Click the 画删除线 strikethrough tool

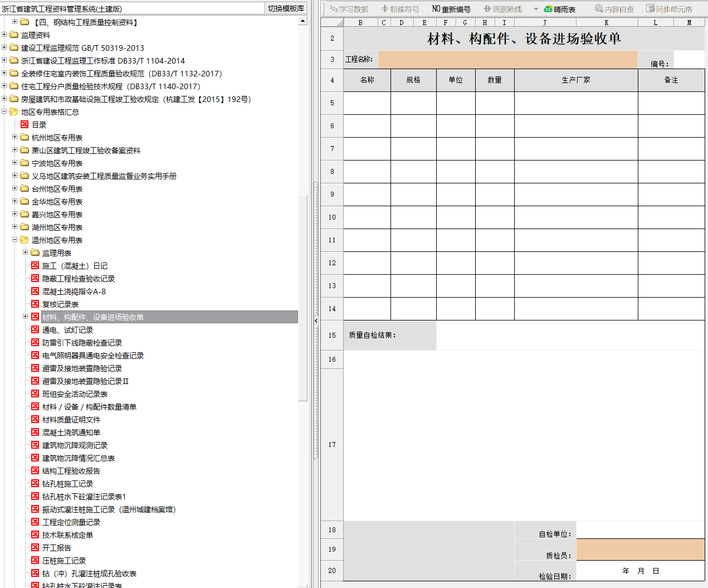tap(502, 9)
